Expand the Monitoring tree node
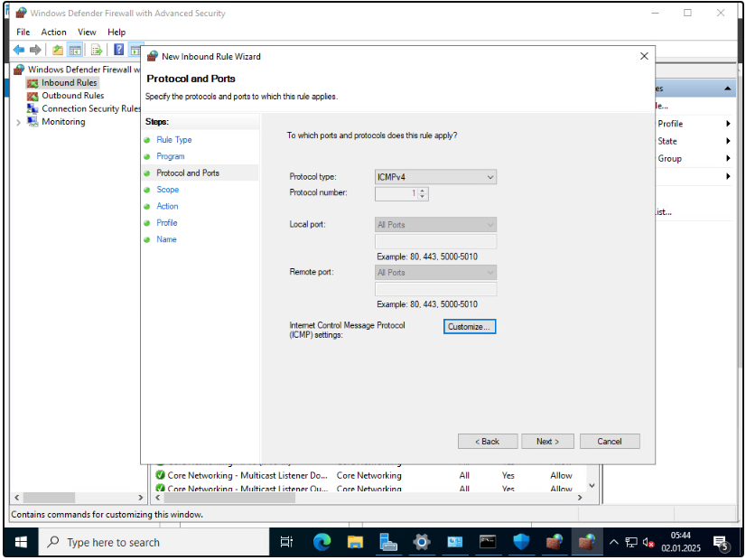746x560 pixels. point(19,122)
